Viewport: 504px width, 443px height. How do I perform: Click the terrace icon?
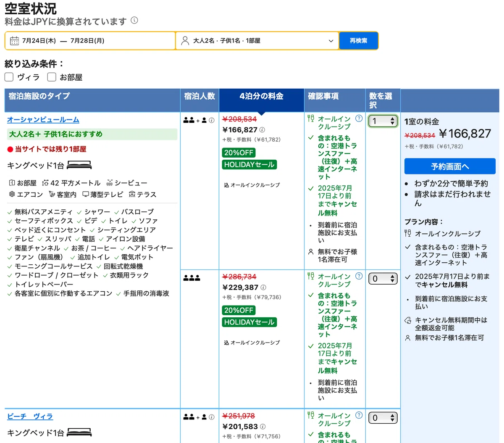(132, 194)
